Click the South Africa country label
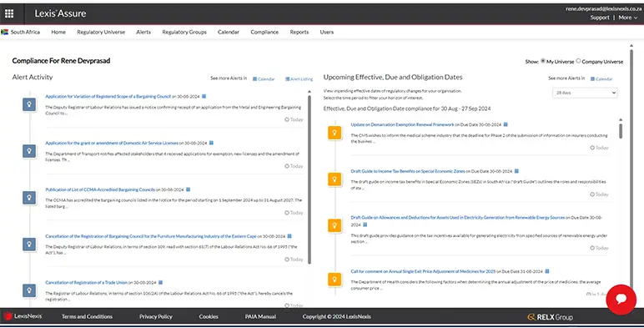The height and width of the screenshot is (328, 644). [x=25, y=32]
